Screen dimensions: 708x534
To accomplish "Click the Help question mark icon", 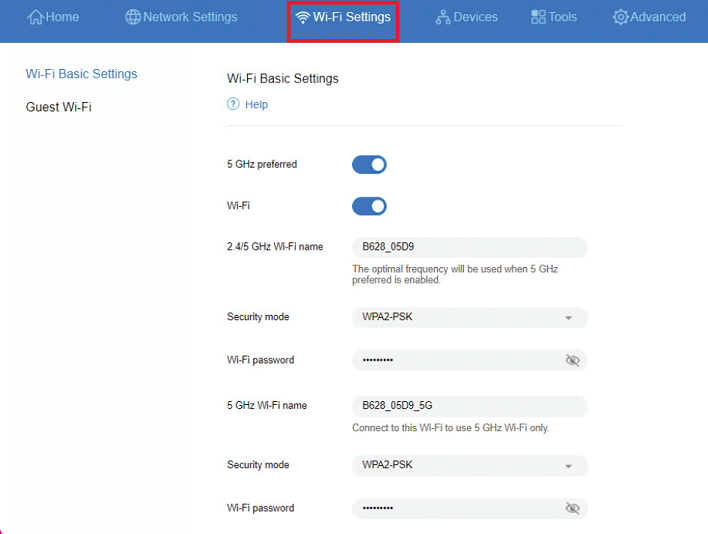I will coord(233,104).
